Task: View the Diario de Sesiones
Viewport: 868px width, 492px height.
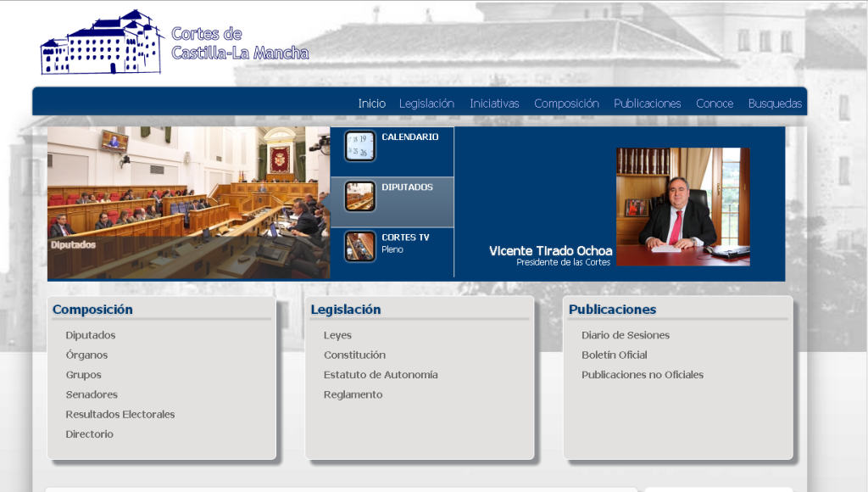Action: pyautogui.click(x=626, y=335)
